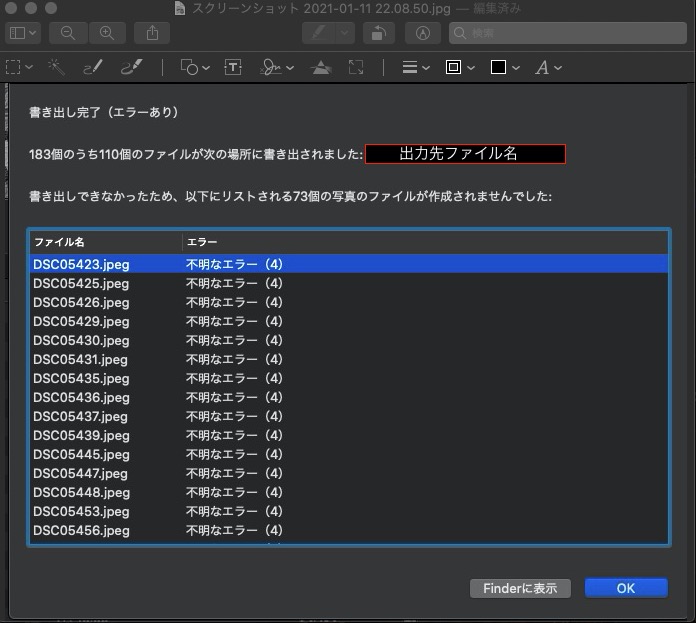Viewport: 696px width, 623px height.
Task: Expand the Shapes tool dropdown
Action: (195, 67)
